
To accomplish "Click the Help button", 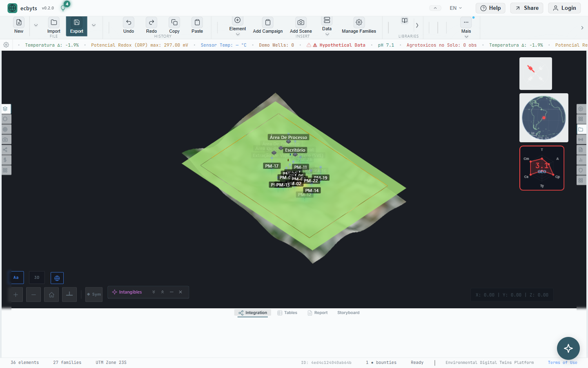I will 490,8.
